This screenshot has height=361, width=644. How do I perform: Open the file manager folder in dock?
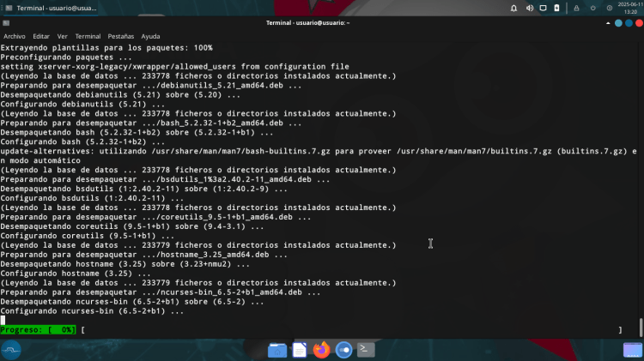(x=276, y=350)
